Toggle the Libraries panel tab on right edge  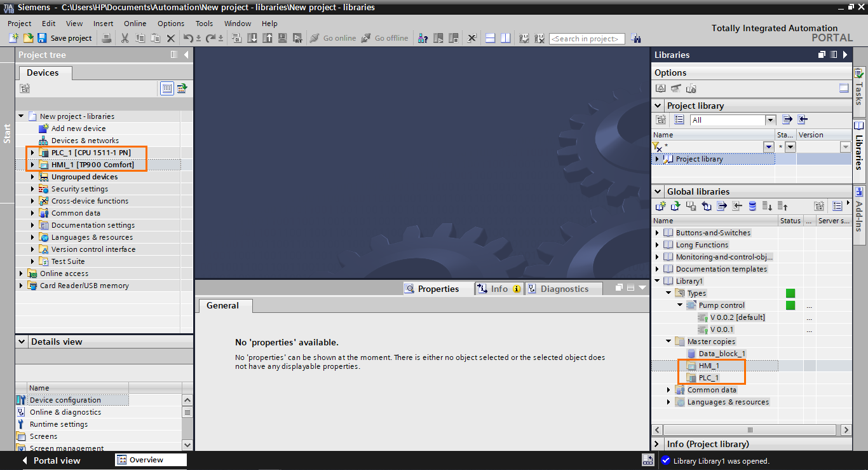click(x=859, y=143)
